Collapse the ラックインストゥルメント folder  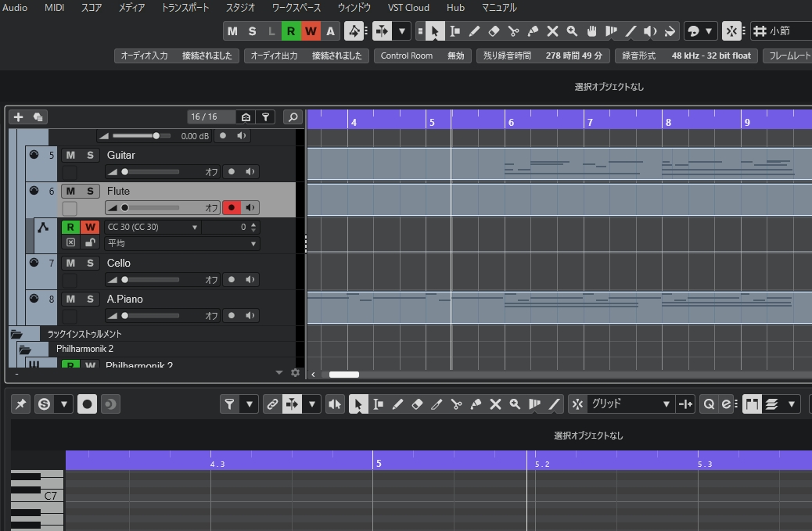pyautogui.click(x=16, y=335)
